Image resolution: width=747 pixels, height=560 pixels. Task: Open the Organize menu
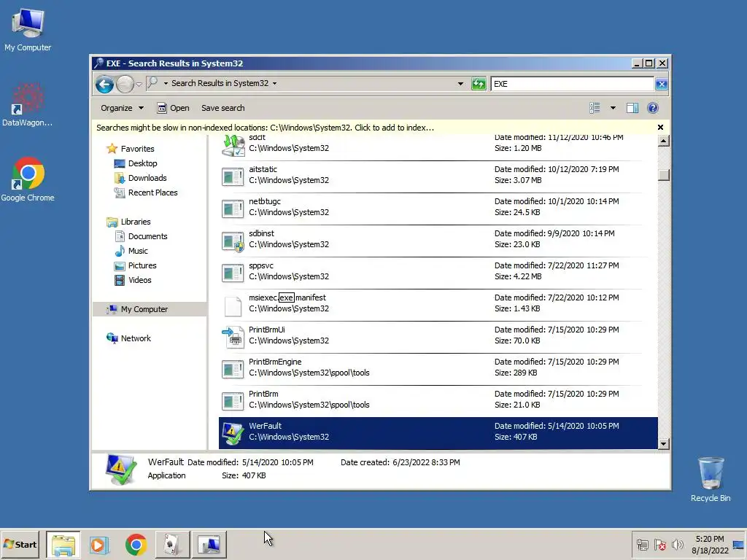[x=122, y=108]
